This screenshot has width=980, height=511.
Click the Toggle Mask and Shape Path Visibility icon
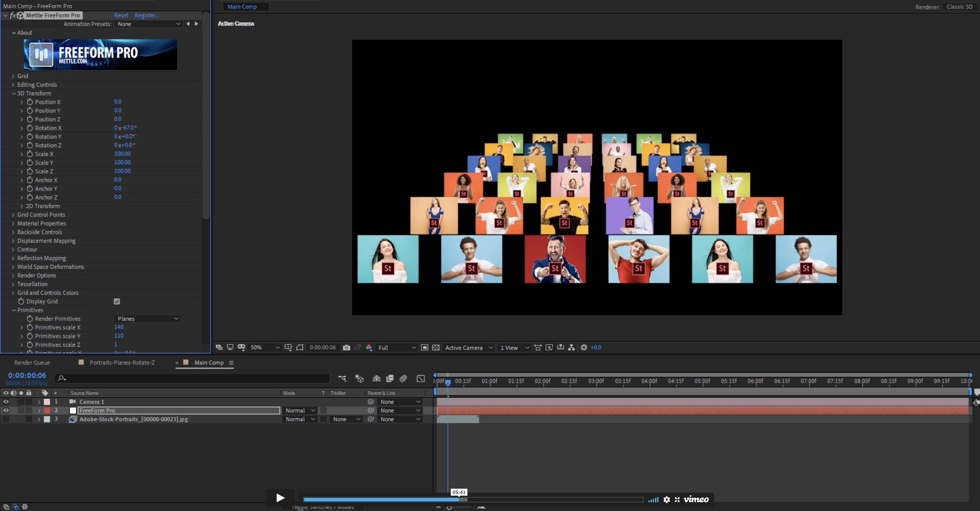[x=300, y=348]
